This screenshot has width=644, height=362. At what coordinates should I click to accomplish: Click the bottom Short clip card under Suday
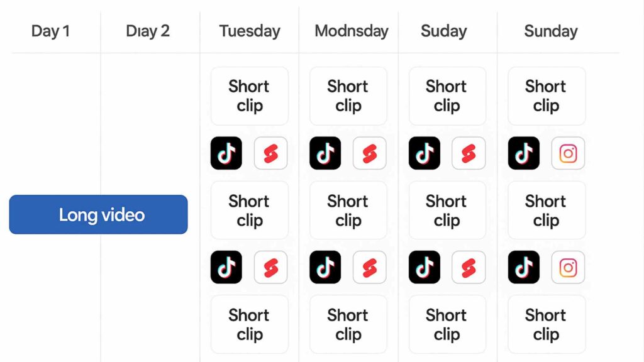(447, 324)
